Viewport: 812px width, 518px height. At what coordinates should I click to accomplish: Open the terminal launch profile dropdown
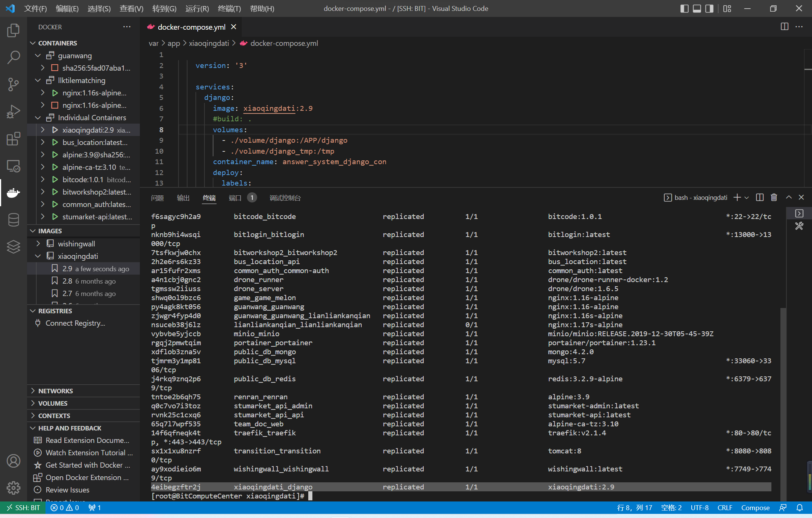point(747,198)
